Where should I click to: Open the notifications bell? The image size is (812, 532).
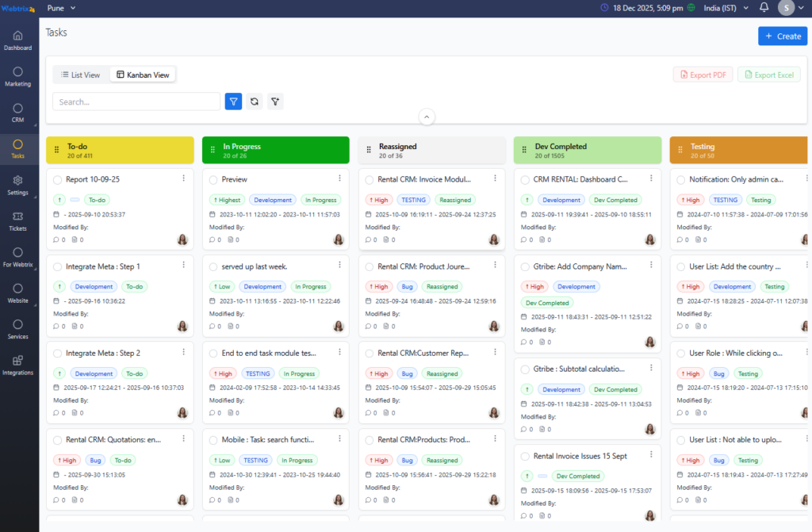(764, 8)
